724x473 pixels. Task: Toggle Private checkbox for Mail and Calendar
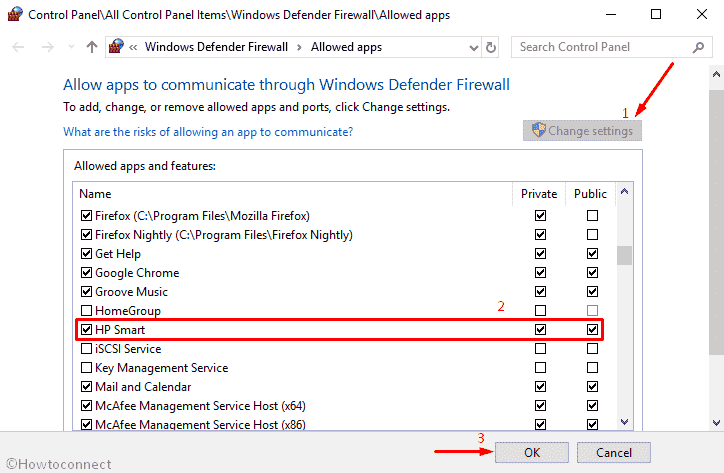tap(540, 387)
